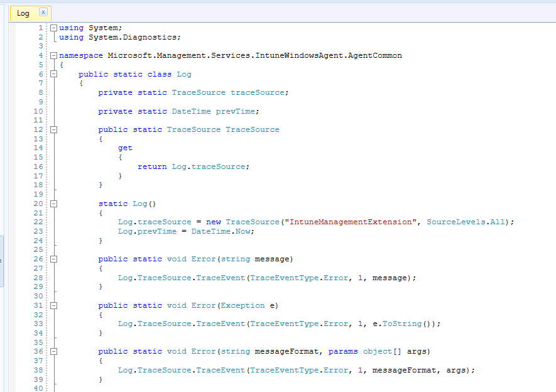Click the Log class name in the declaration
The width and height of the screenshot is (556, 392).
[183, 74]
